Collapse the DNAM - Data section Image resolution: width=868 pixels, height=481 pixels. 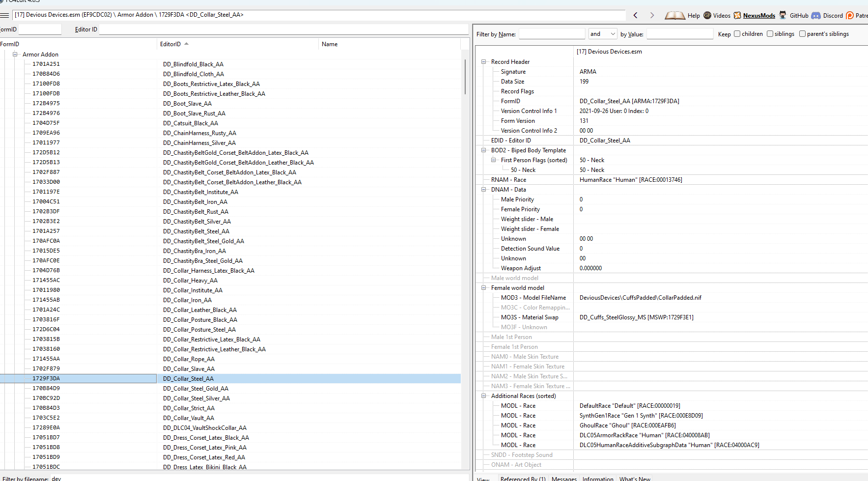tap(483, 190)
